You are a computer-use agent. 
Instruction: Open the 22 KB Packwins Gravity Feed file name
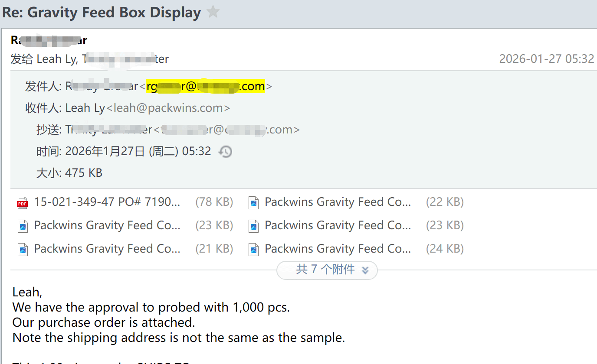coord(338,202)
